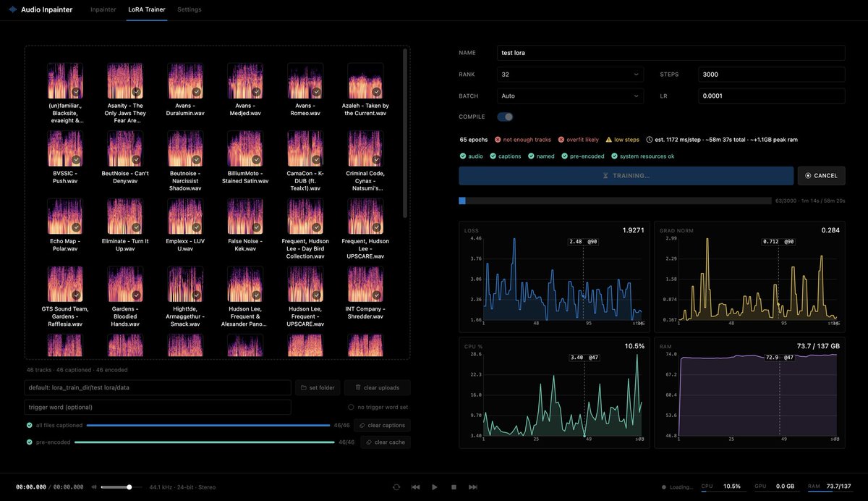This screenshot has width=868, height=501.
Task: Click the lower pre-encoded check icon
Action: [30, 442]
